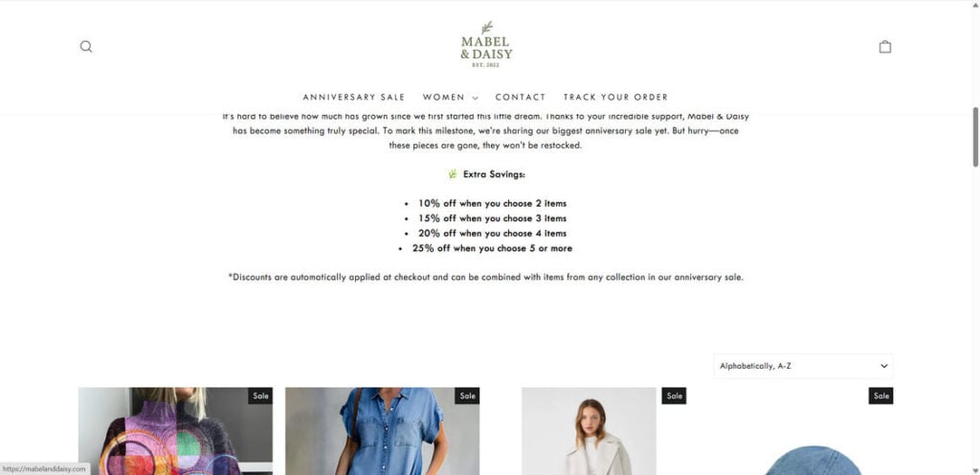Open the Alphabetically, A-Z sort dropdown
This screenshot has height=475, width=980.
803,366
